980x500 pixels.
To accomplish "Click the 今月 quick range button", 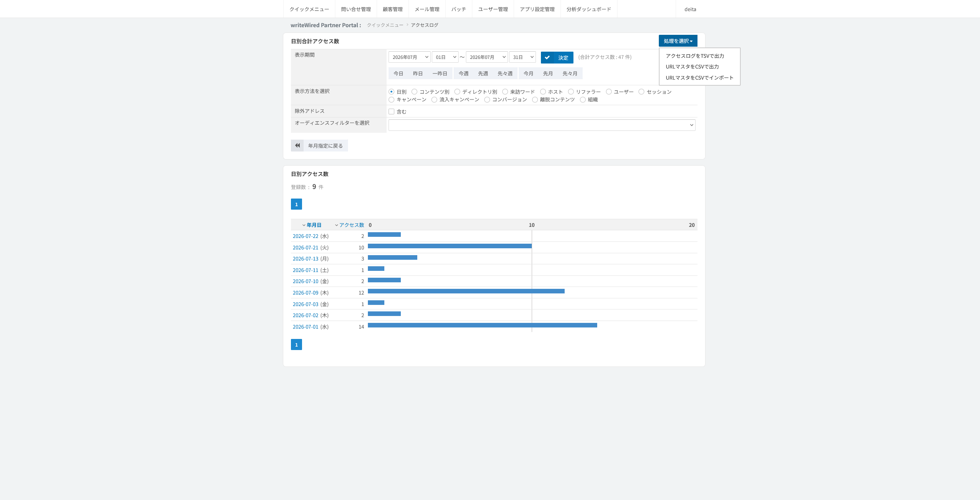I will click(529, 73).
